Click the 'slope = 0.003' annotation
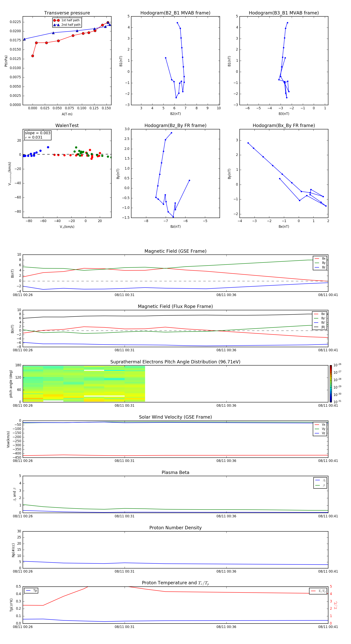Viewport: 351px width, 644px height. click(x=37, y=133)
